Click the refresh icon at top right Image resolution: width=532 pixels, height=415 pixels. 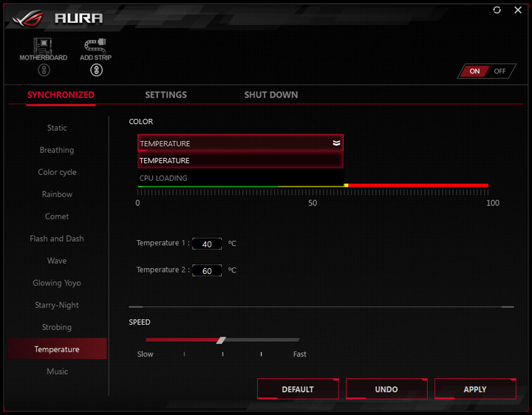click(x=497, y=10)
